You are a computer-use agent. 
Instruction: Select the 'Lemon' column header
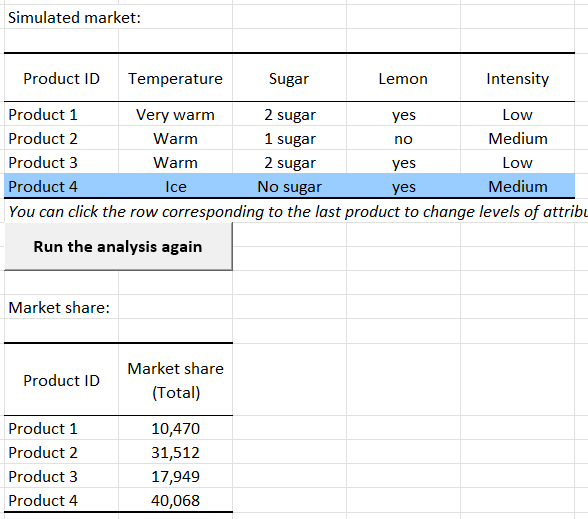(x=403, y=79)
